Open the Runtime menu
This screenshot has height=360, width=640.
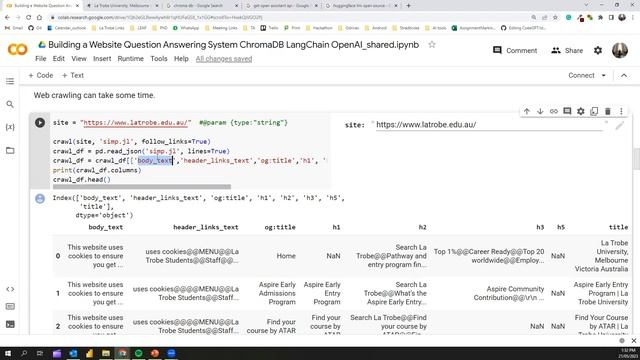[x=131, y=59]
